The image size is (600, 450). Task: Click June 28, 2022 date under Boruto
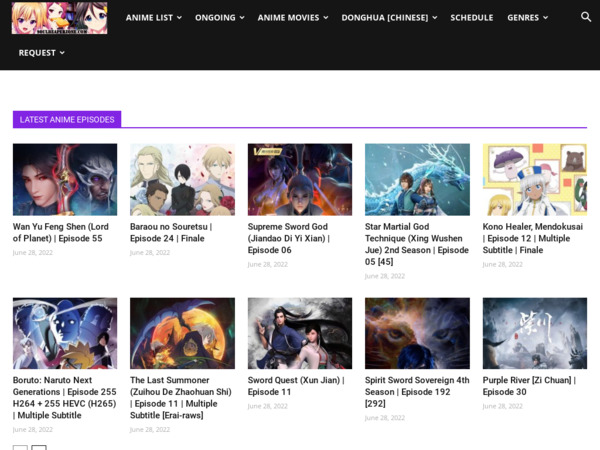(x=33, y=429)
